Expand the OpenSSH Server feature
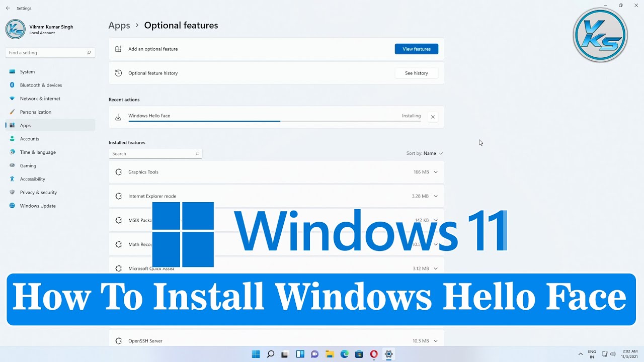This screenshot has width=644, height=362. point(436,341)
